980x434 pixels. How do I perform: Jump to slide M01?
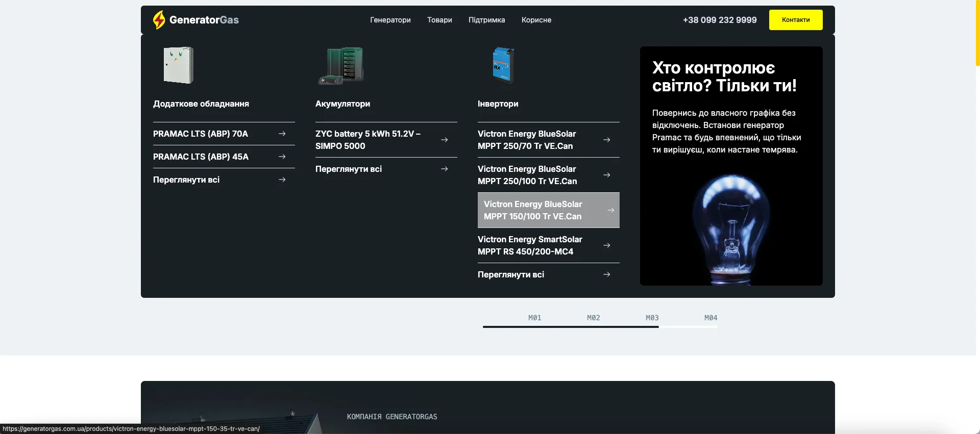pos(534,318)
